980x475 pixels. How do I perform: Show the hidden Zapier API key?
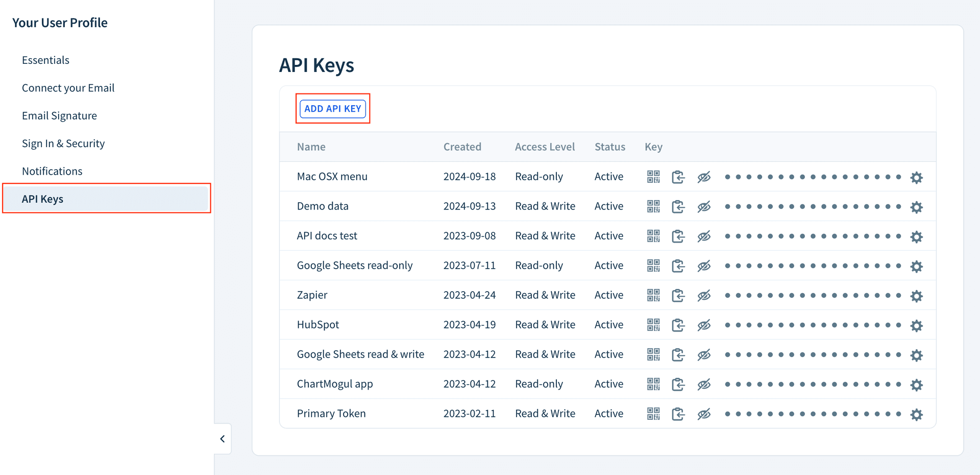[704, 295]
